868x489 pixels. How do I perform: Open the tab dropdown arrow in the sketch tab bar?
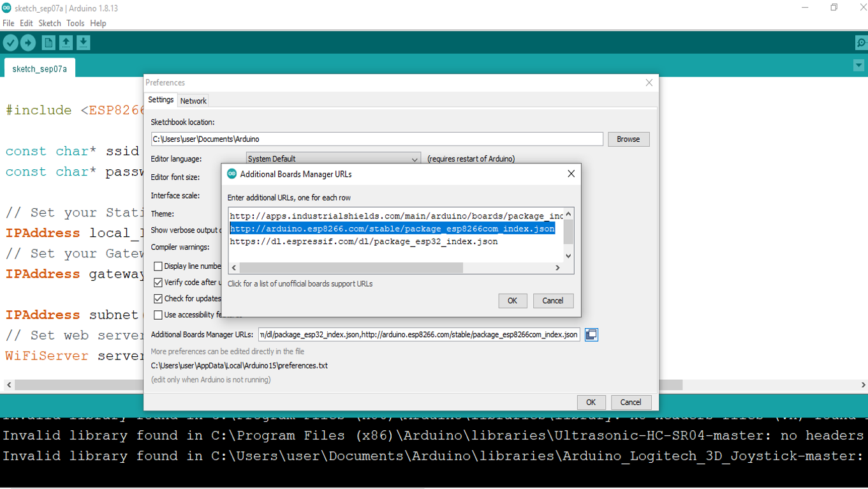click(858, 66)
